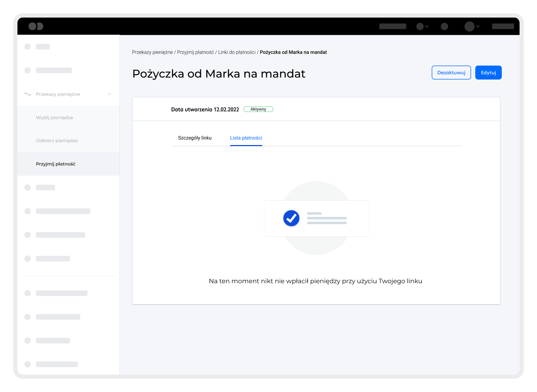The image size is (537, 392).
Task: Click the blue checkmark icon in illustration
Action: 291,218
